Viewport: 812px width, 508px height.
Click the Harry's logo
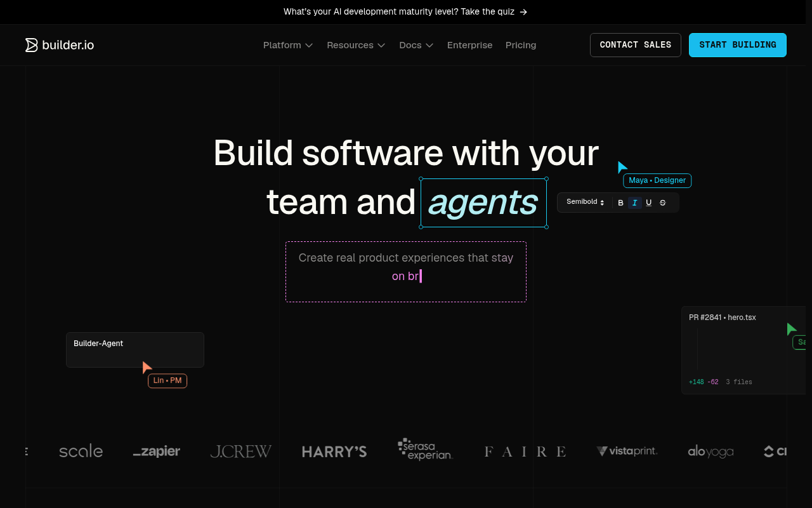[334, 451]
